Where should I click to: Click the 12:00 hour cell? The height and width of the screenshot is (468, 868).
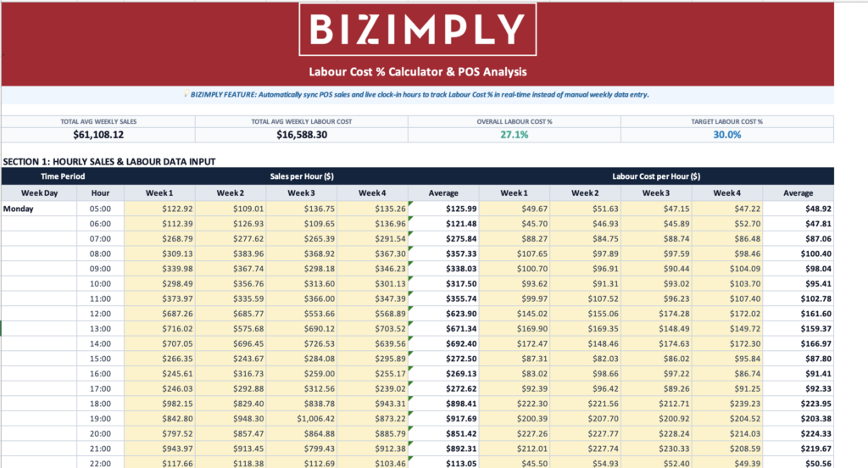click(100, 314)
